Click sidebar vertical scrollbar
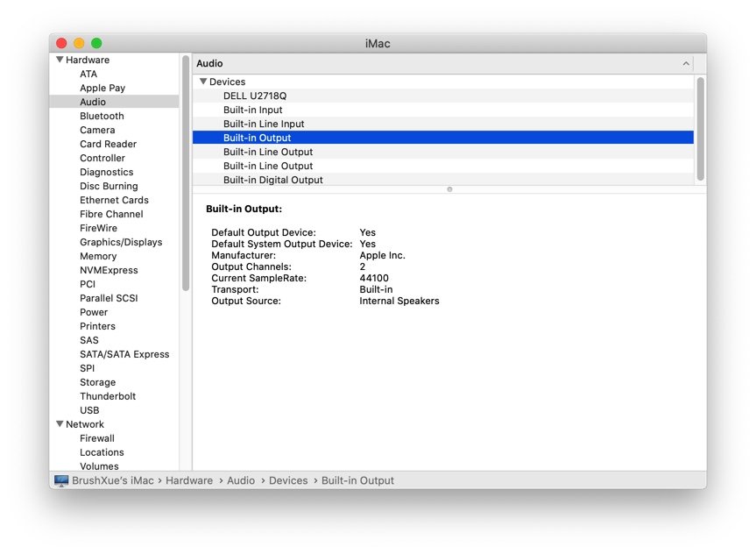756x554 pixels. coord(186,174)
